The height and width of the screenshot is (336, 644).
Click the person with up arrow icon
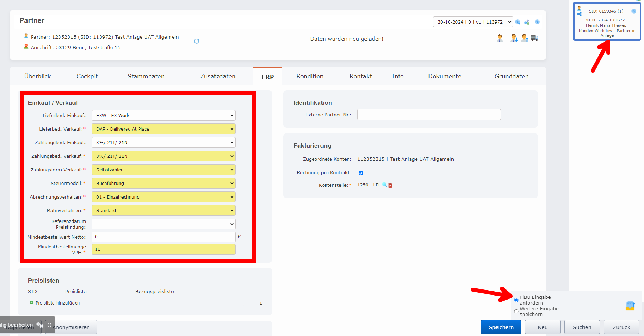[x=524, y=38]
